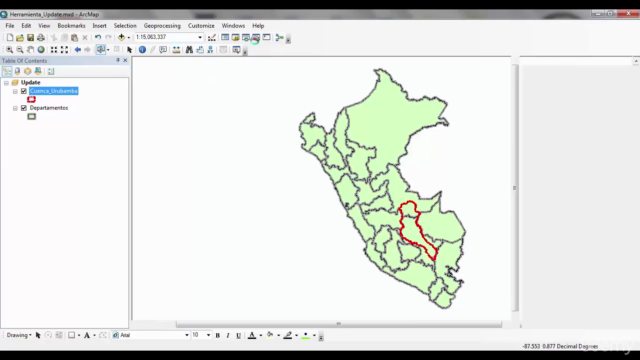
Task: Open the ArcToolbox window
Action: coord(256,38)
